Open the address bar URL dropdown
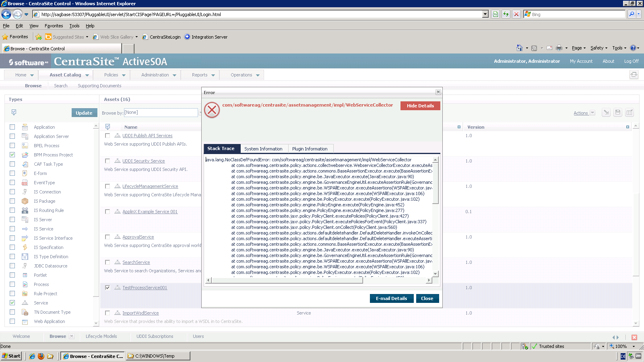Screen dimensions: 644x362 point(485,14)
